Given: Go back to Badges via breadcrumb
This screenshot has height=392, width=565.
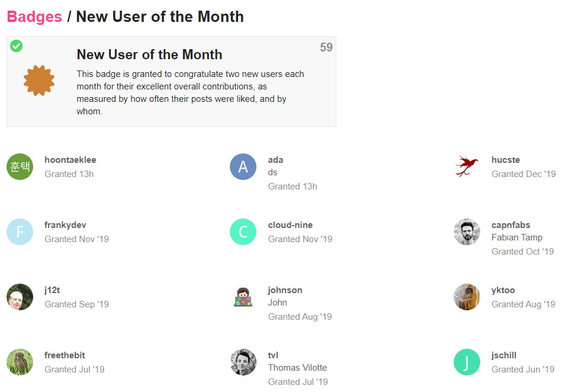Looking at the screenshot, I should point(34,17).
